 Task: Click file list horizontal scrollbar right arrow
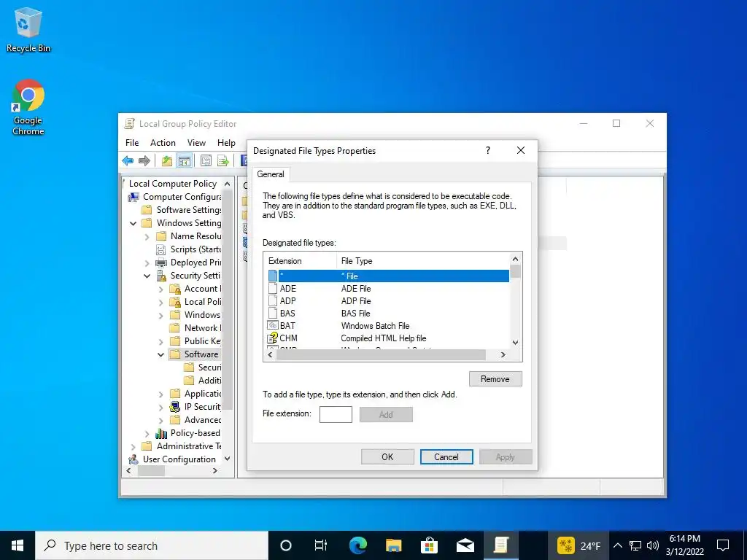[x=503, y=355]
